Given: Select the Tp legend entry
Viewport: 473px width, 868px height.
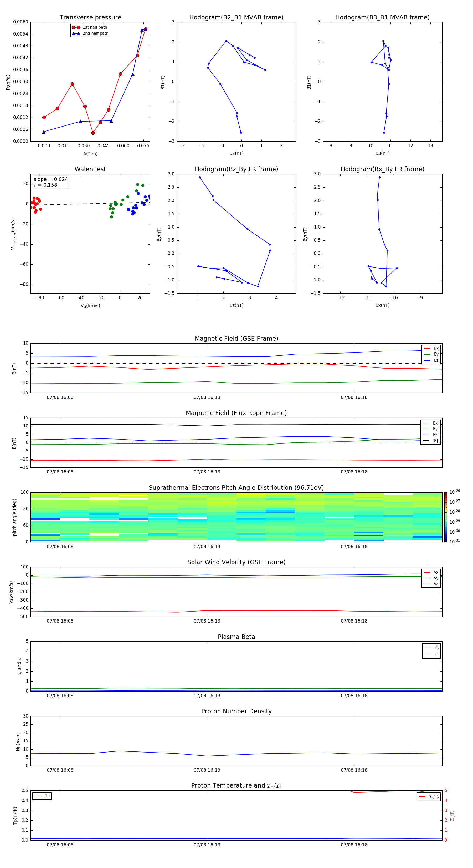Looking at the screenshot, I should point(42,796).
